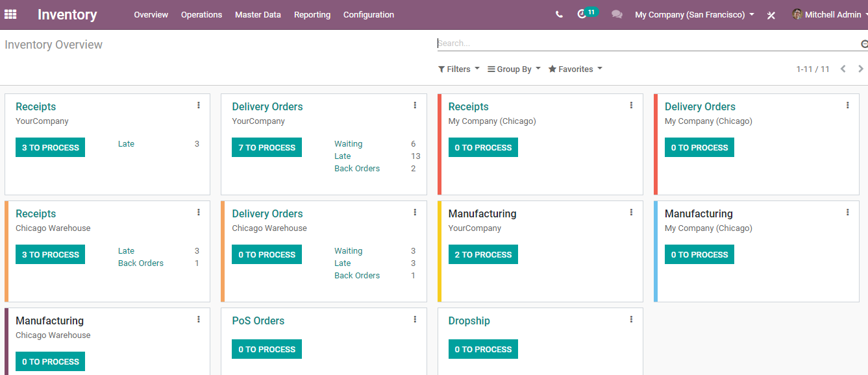Open kebab menu on Chicago company Receipts card

631,105
